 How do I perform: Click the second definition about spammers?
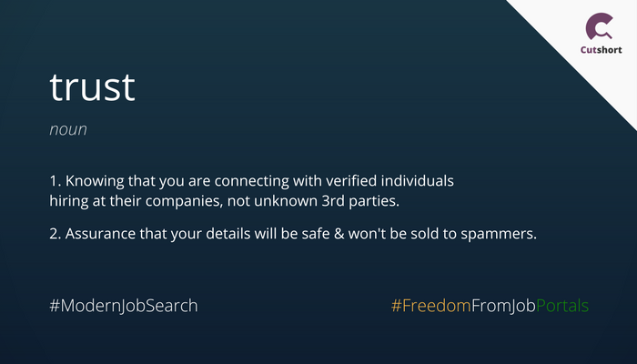tap(293, 234)
